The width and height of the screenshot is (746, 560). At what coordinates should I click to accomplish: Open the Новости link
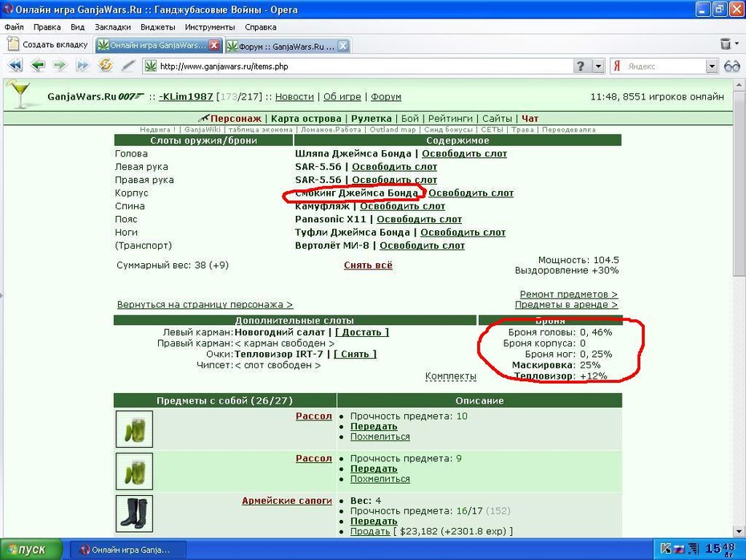coord(294,96)
